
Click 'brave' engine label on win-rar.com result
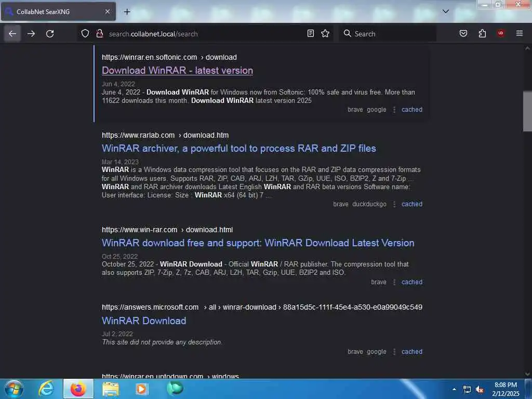[x=379, y=282]
